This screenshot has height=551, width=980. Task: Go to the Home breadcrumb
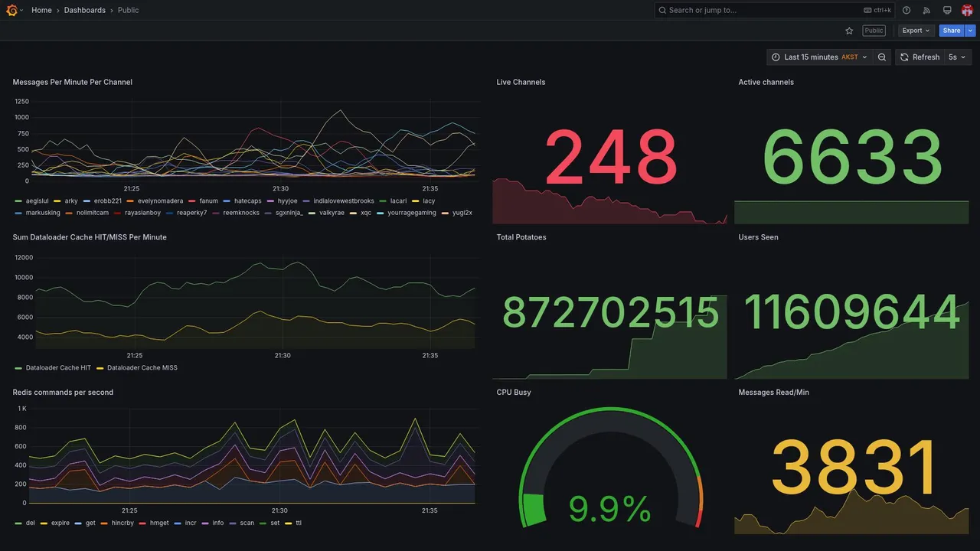click(41, 10)
